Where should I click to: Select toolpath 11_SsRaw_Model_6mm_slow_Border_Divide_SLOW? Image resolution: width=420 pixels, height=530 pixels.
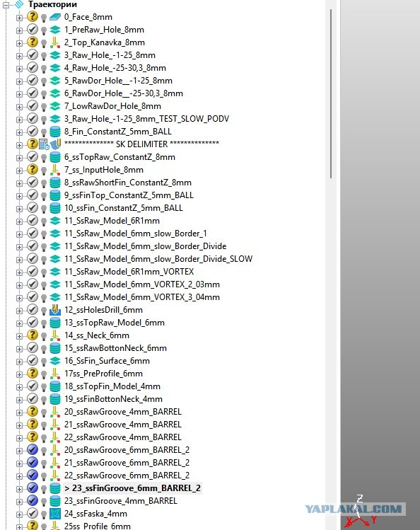coord(158,259)
